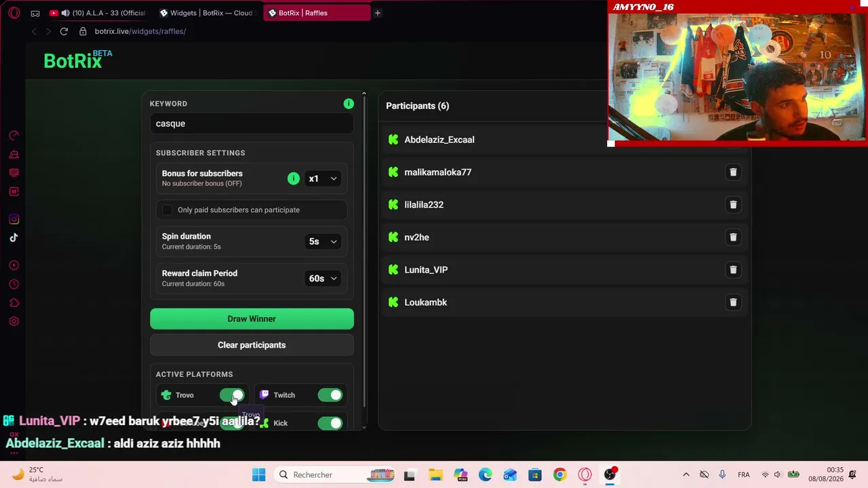868x488 pixels.
Task: Open the History clock icon in the sidebar
Action: (14, 285)
